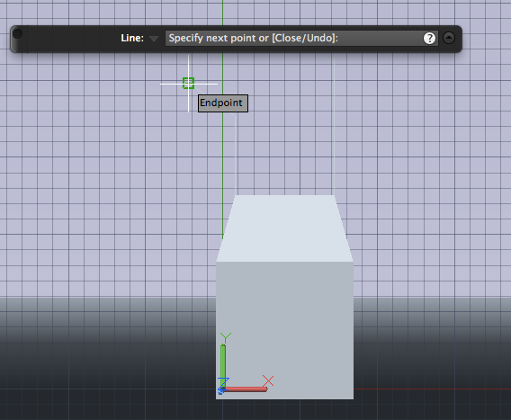
Task: Snap to the green Endpoint marker square
Action: [188, 84]
